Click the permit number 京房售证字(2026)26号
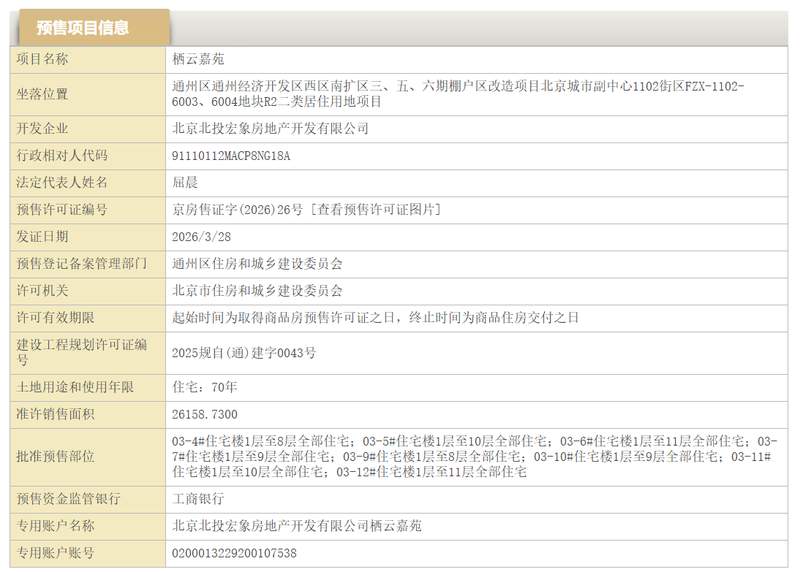Viewport: 800px width, 572px height. (x=238, y=209)
